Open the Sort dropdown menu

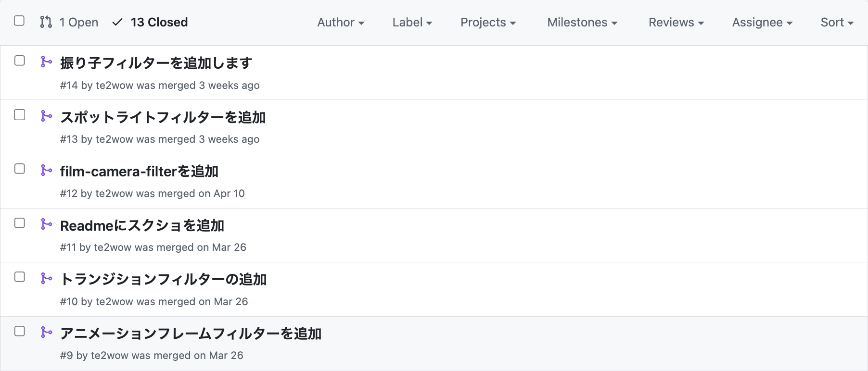coord(837,23)
